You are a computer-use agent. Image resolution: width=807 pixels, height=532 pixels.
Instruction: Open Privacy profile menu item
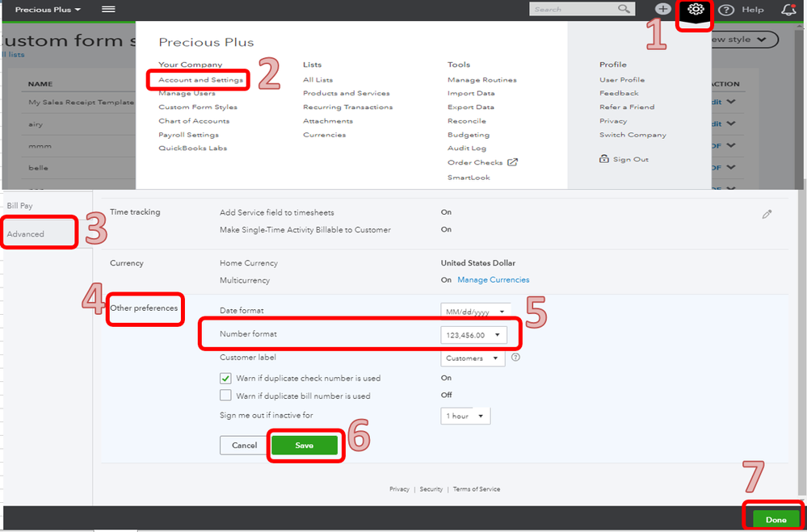point(613,121)
